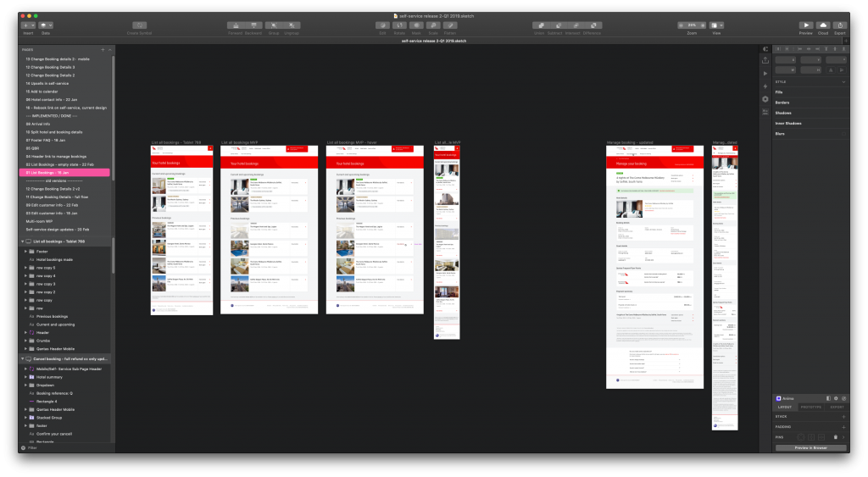This screenshot has width=868, height=477.
Task: Click the Flatten toolbar icon
Action: click(451, 25)
